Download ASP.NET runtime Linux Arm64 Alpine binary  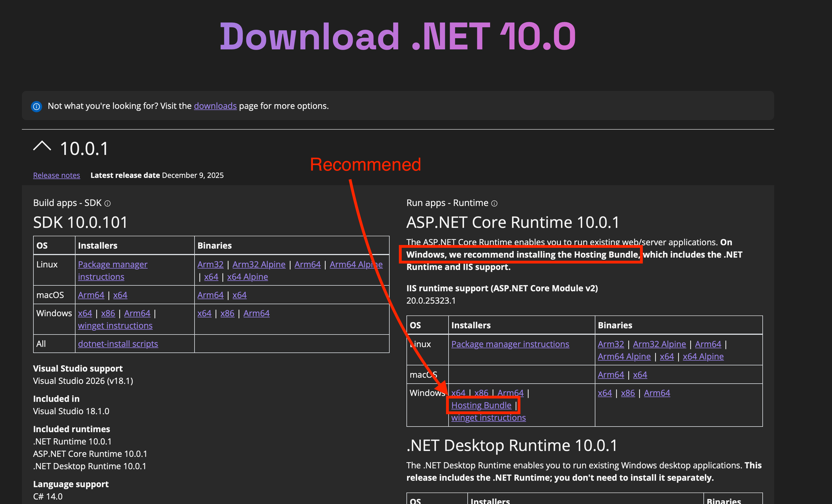point(624,356)
